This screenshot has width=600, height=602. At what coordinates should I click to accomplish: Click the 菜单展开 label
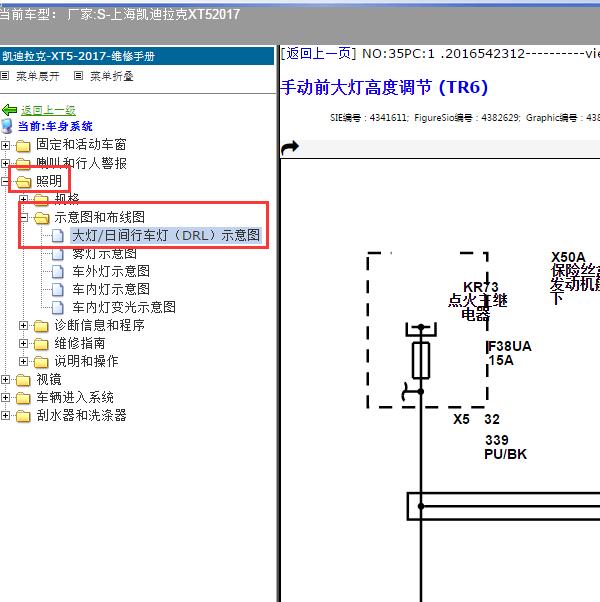pos(38,76)
